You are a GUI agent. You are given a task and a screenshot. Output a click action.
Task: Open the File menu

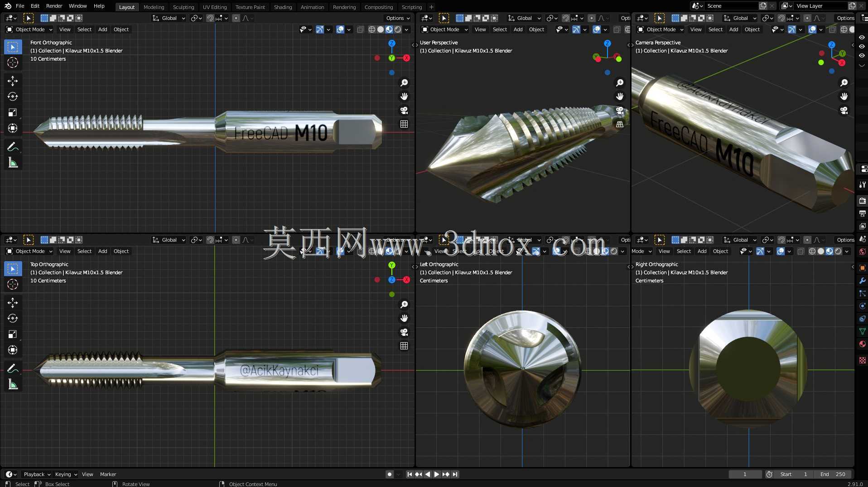pos(20,6)
